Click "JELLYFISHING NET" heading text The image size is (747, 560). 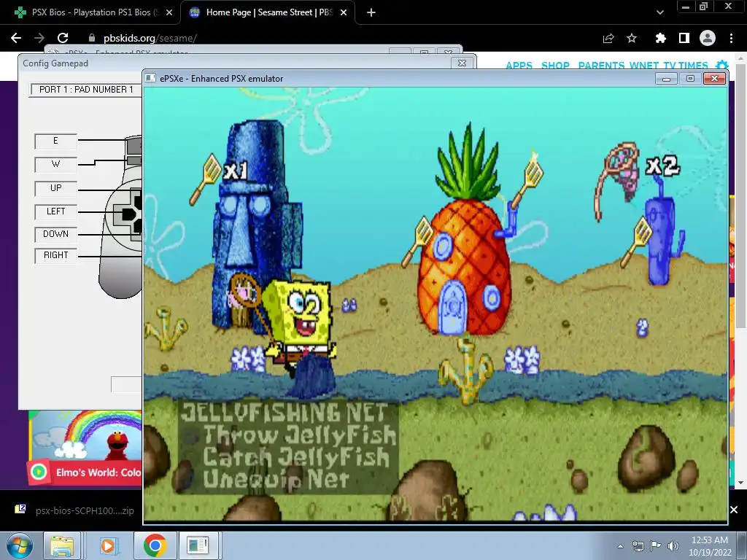[284, 413]
